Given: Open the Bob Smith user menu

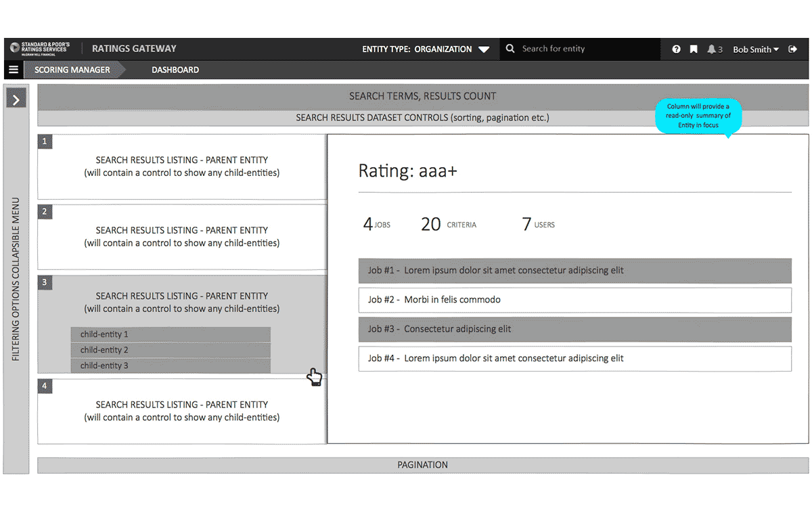Looking at the screenshot, I should [755, 49].
